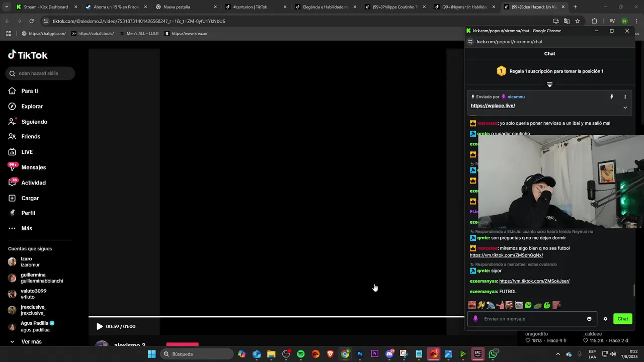The width and height of the screenshot is (644, 362).
Task: Open krea.ai bookmark
Action: coord(186,34)
